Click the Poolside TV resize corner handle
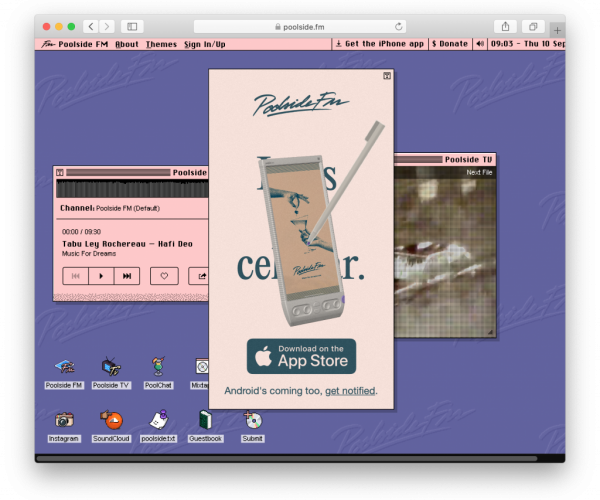This screenshot has height=500, width=600. point(491,332)
